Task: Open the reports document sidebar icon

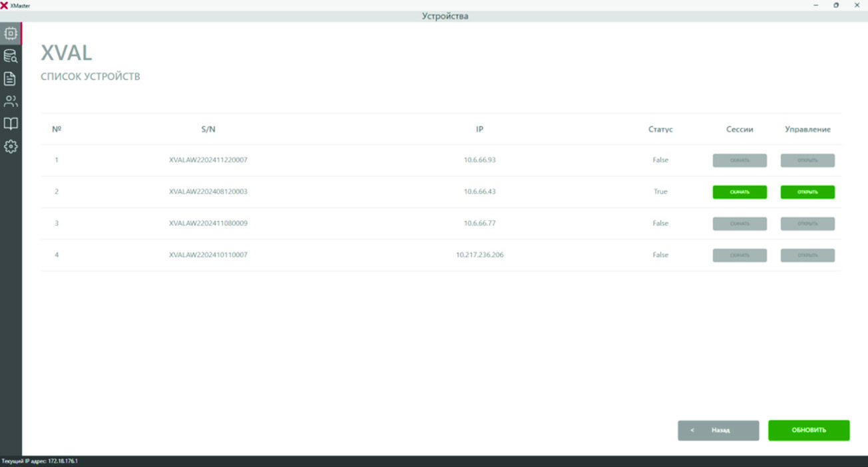Action: 11,78
